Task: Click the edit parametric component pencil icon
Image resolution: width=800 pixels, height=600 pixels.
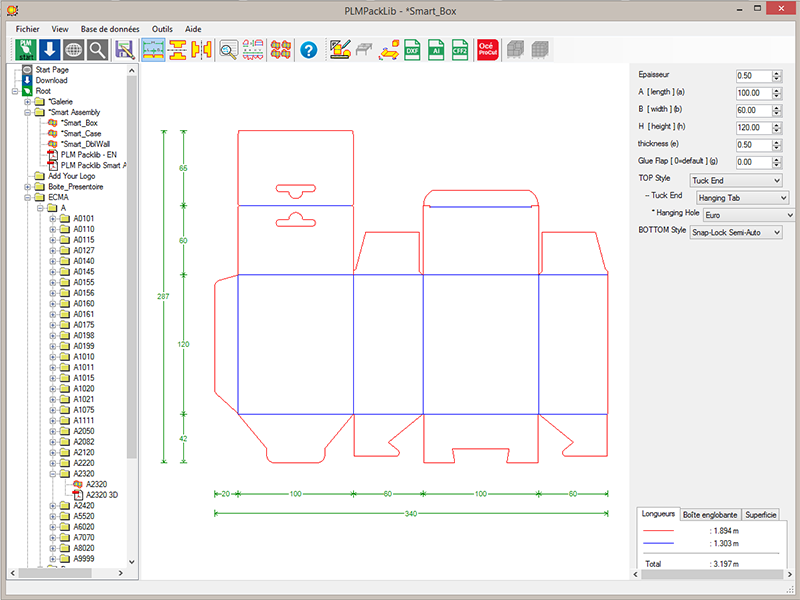Action: tap(340, 50)
